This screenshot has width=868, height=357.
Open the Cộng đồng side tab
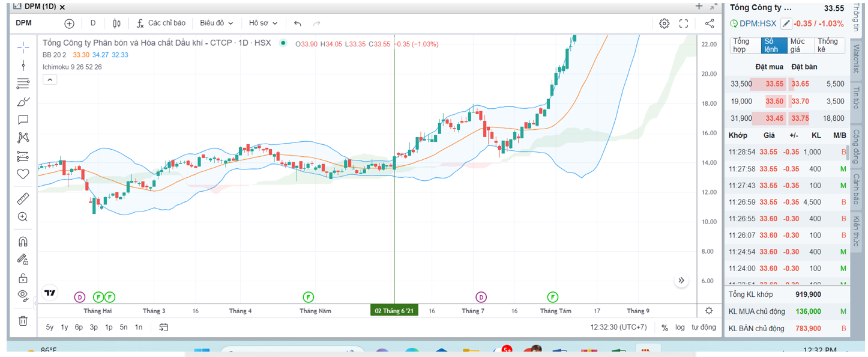coord(856,146)
